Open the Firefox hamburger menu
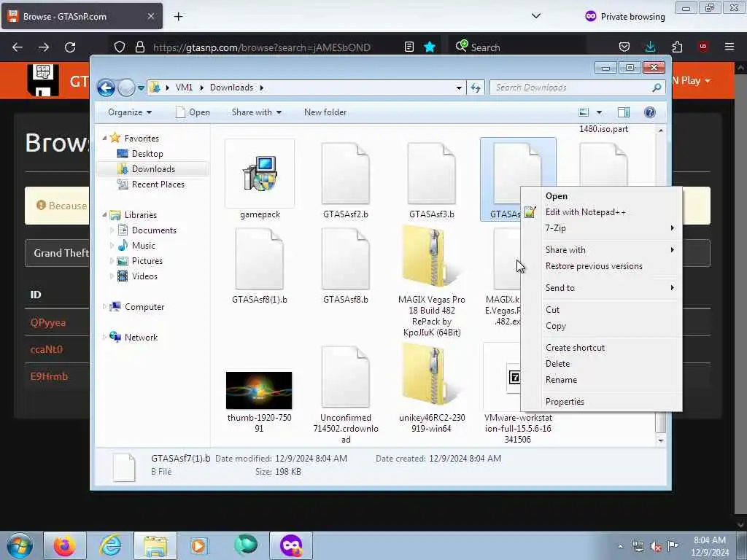This screenshot has width=747, height=560. [729, 47]
